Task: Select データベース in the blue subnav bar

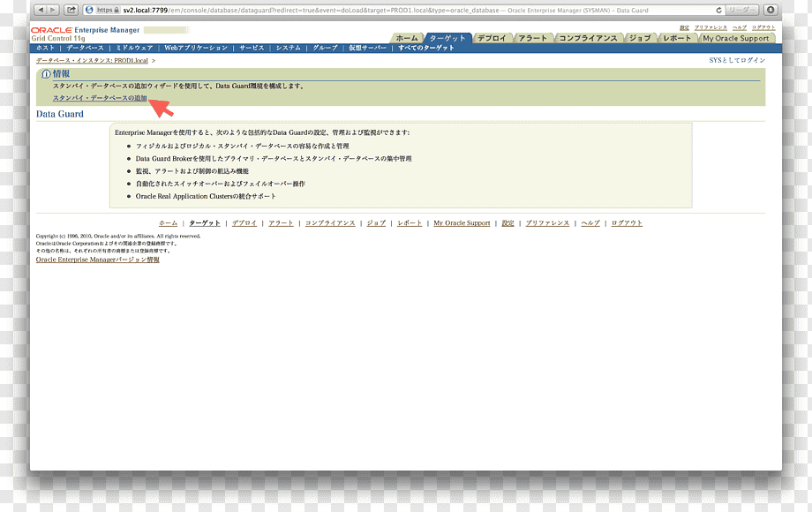Action: (85, 48)
